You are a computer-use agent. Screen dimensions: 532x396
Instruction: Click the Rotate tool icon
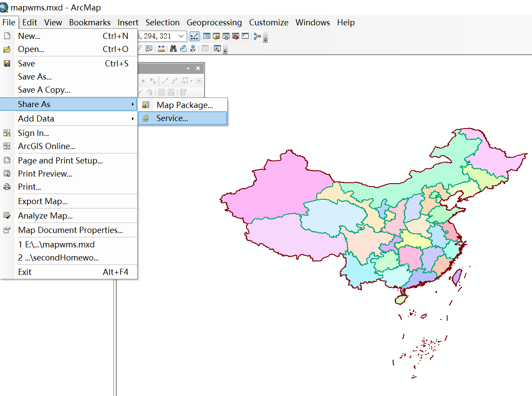150,92
